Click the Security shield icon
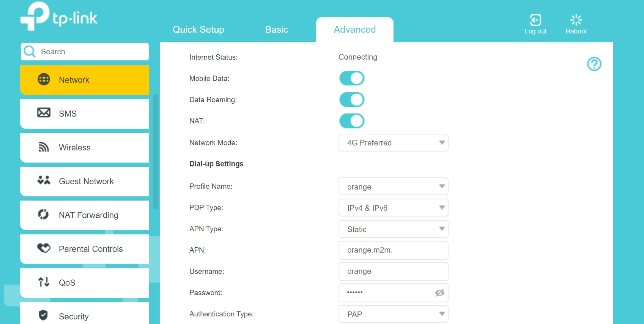644x324 pixels. [43, 315]
